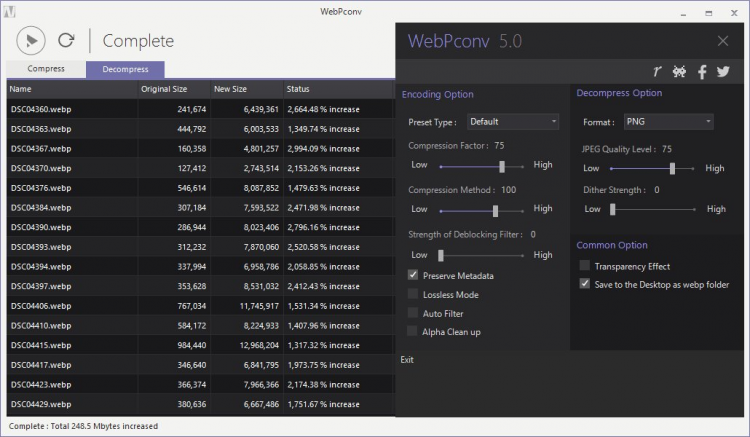Select row DSC04394.webp

tap(201, 266)
